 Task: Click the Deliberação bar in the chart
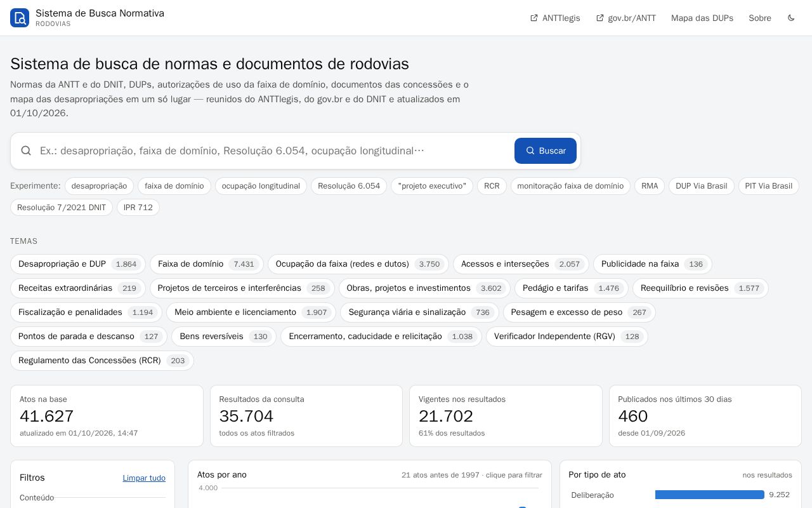(x=709, y=495)
